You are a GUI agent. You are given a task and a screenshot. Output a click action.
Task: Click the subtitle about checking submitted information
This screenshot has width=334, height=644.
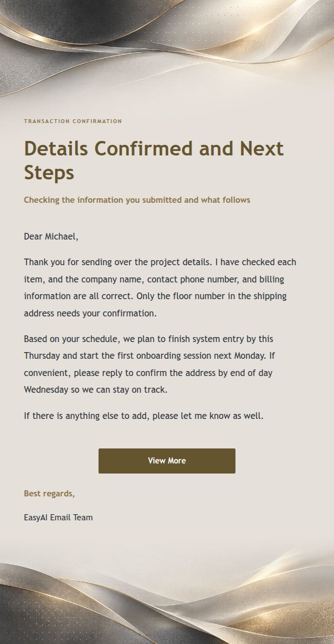(137, 200)
